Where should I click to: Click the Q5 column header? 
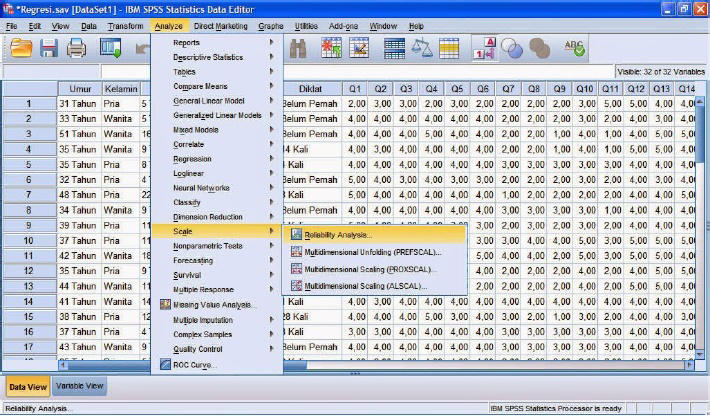click(x=456, y=89)
